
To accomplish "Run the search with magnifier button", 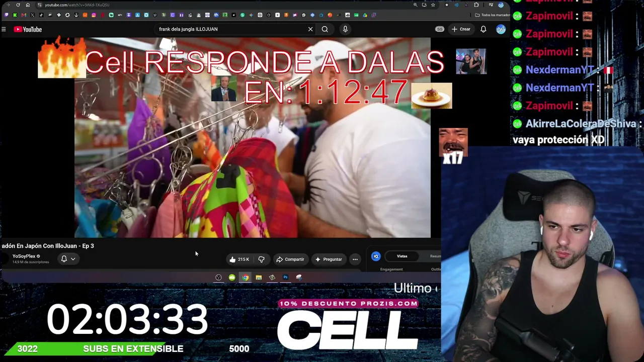I will coord(325,29).
